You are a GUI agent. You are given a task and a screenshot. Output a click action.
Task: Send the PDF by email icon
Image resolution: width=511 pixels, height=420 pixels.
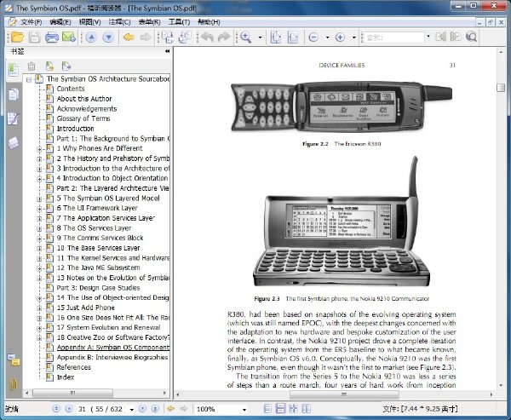(x=69, y=37)
